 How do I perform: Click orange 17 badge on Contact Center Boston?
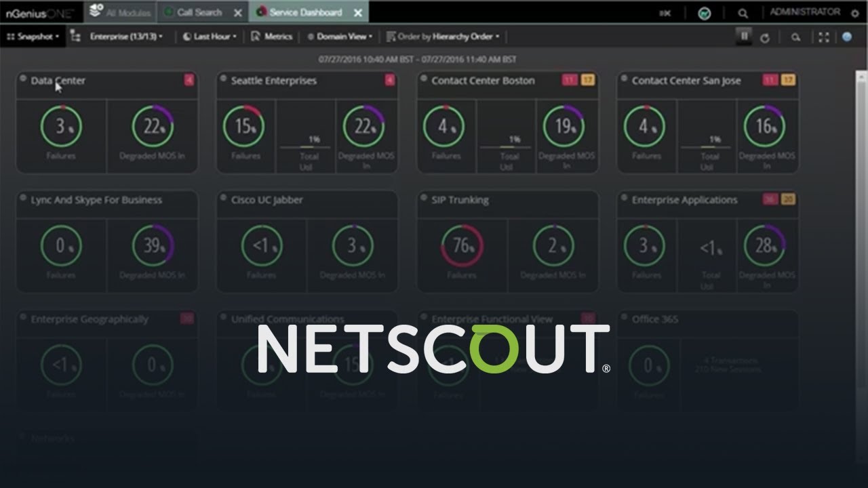587,81
